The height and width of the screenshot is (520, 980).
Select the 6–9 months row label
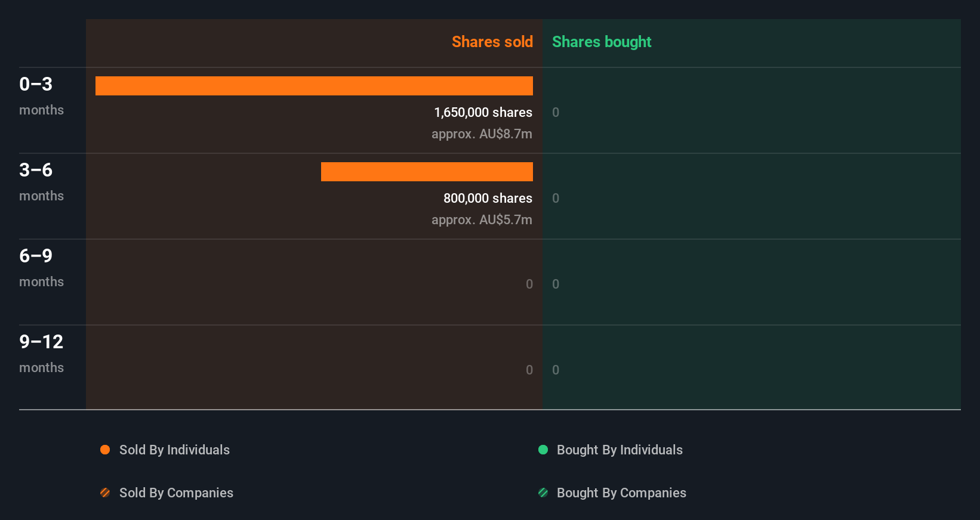pyautogui.click(x=41, y=268)
